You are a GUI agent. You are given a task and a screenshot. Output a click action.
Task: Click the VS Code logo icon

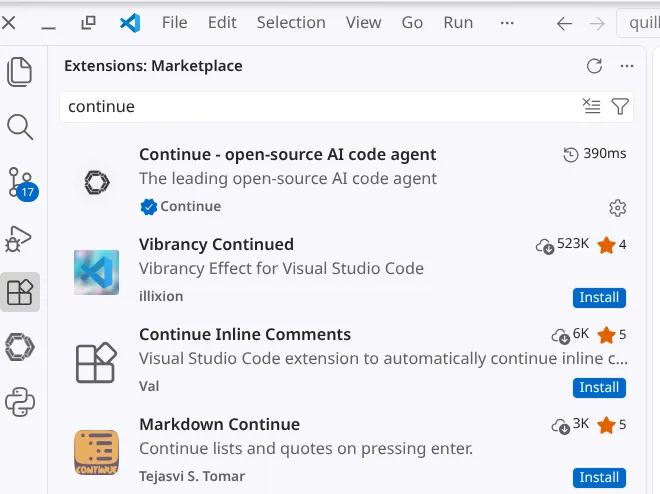pyautogui.click(x=130, y=23)
